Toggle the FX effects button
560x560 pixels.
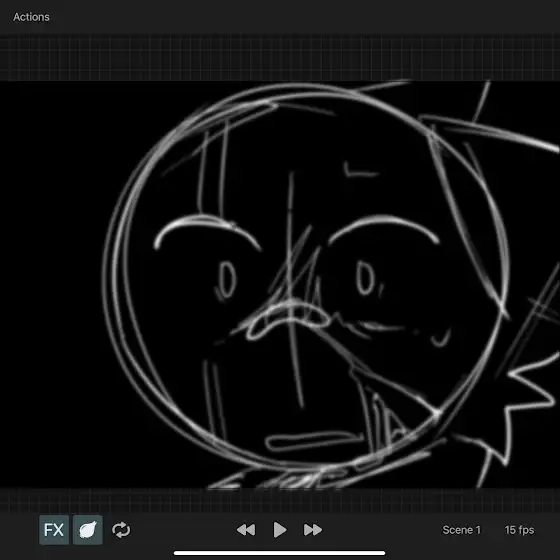54,530
